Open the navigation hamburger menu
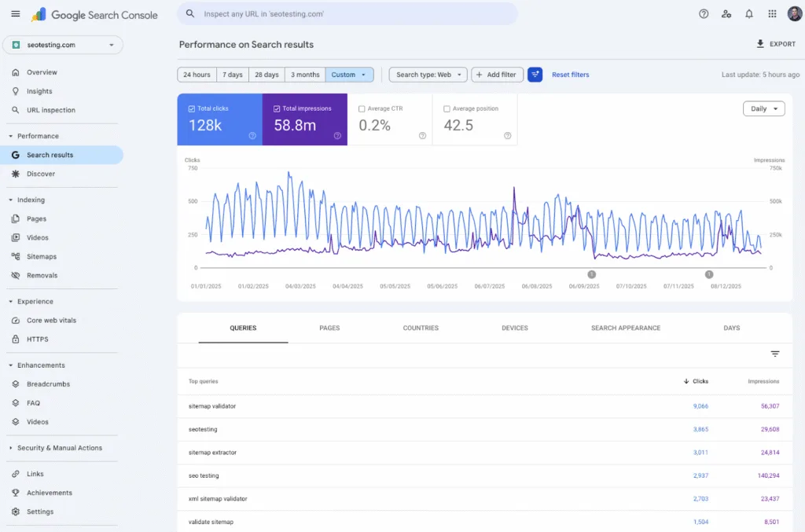Image resolution: width=805 pixels, height=532 pixels. 15,13
